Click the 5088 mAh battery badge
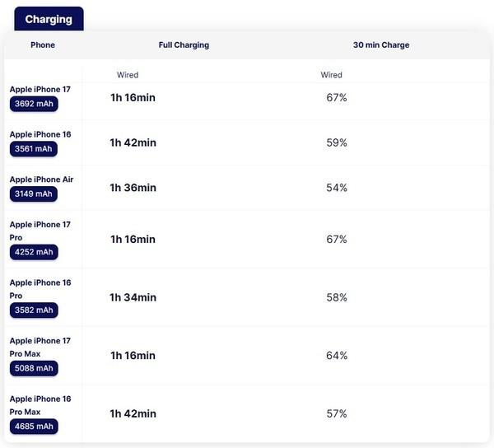The height and width of the screenshot is (448, 494). (34, 368)
